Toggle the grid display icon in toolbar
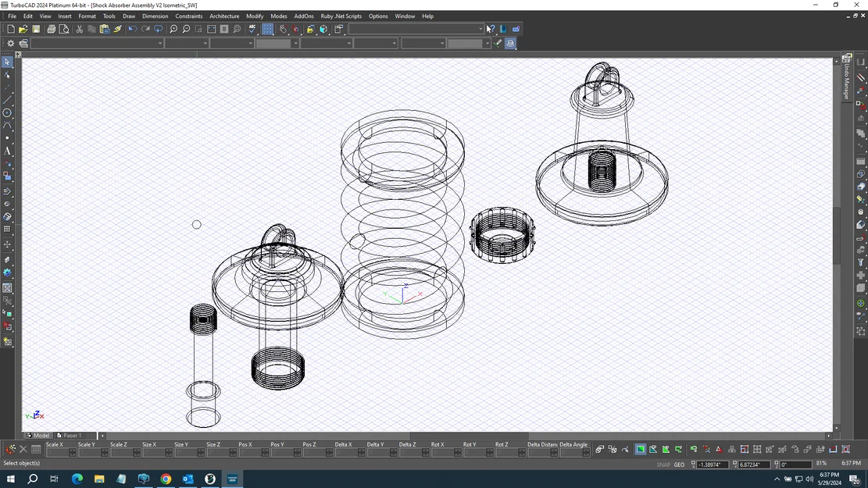This screenshot has width=868, height=488. (266, 29)
